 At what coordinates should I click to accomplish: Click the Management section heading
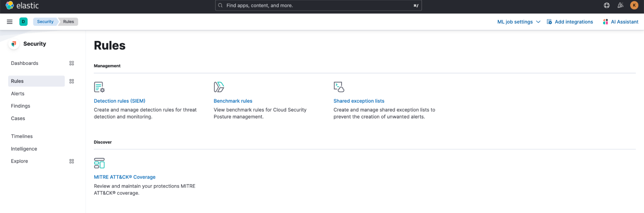point(107,66)
